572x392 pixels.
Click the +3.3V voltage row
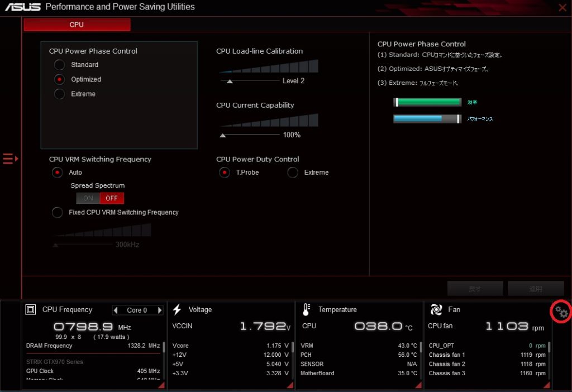[230, 373]
